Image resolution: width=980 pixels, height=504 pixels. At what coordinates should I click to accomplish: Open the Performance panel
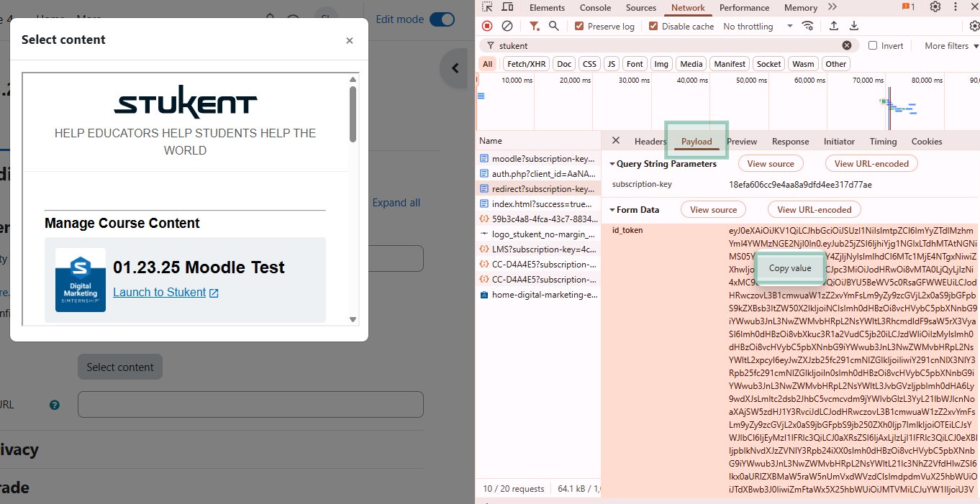click(x=745, y=7)
